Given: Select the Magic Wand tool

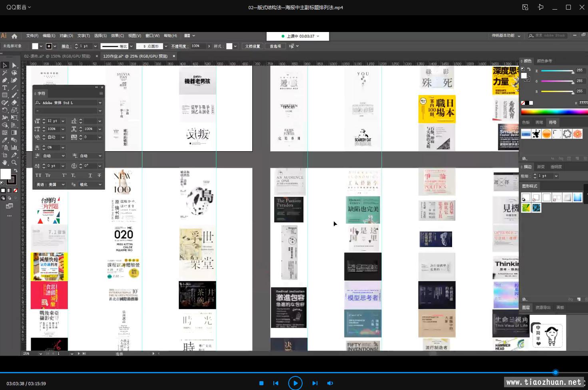Looking at the screenshot, I should pos(5,73).
